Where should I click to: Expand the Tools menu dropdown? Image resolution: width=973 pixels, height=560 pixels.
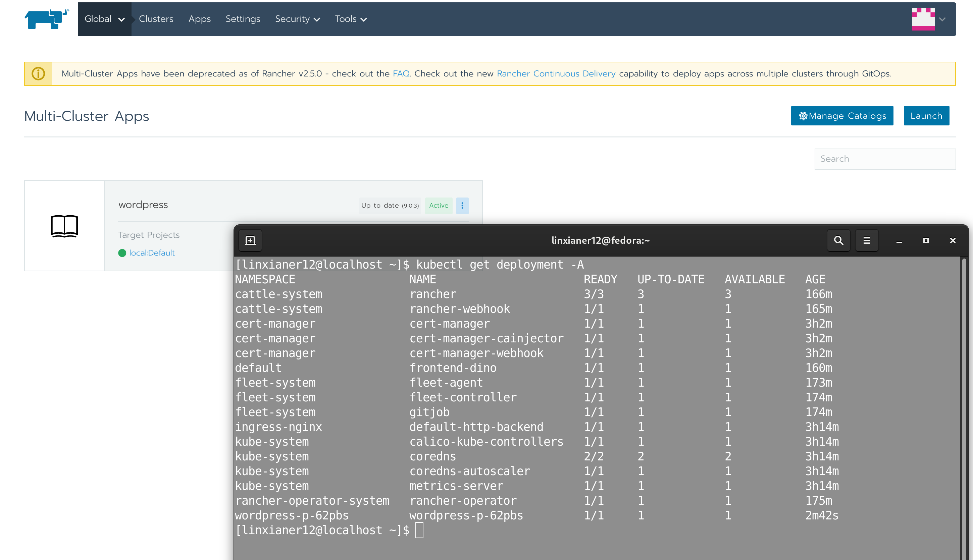[350, 19]
